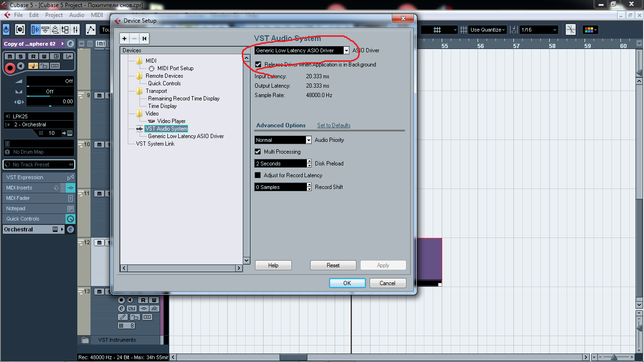Toggle Adjust for Record Latency checkbox

click(x=258, y=175)
